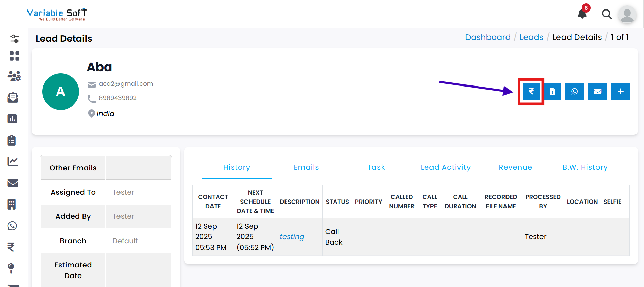Open the invoice document button
Viewport: 644px width, 287px height.
pos(552,92)
